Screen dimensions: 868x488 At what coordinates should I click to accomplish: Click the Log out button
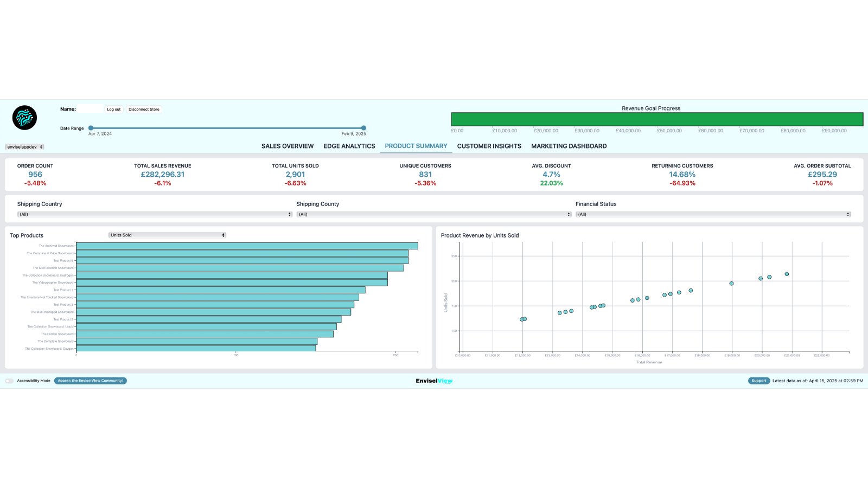pos(114,109)
